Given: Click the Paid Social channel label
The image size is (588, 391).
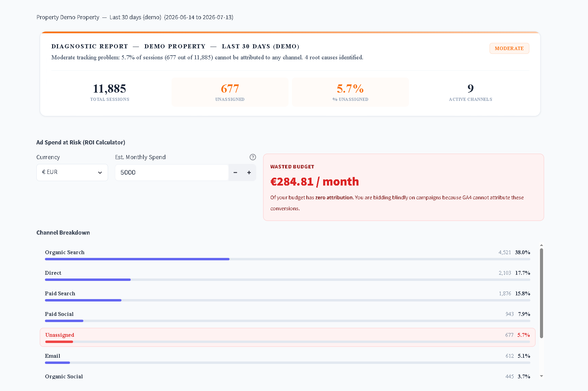Looking at the screenshot, I should (x=59, y=314).
